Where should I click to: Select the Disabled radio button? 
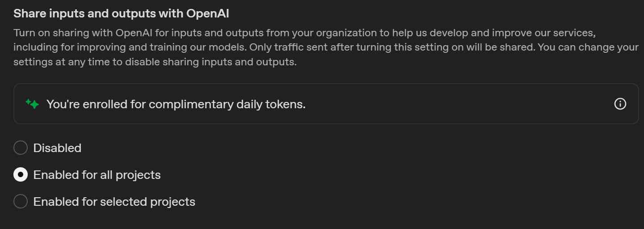21,148
